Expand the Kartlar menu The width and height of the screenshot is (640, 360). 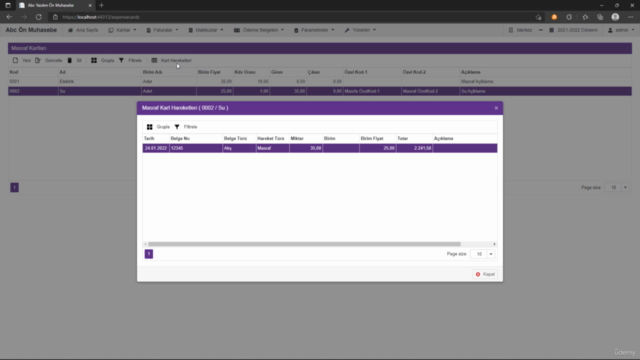tap(122, 30)
